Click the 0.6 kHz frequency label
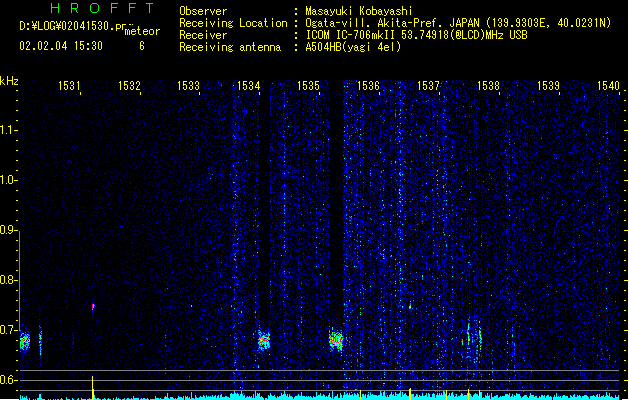 point(8,380)
